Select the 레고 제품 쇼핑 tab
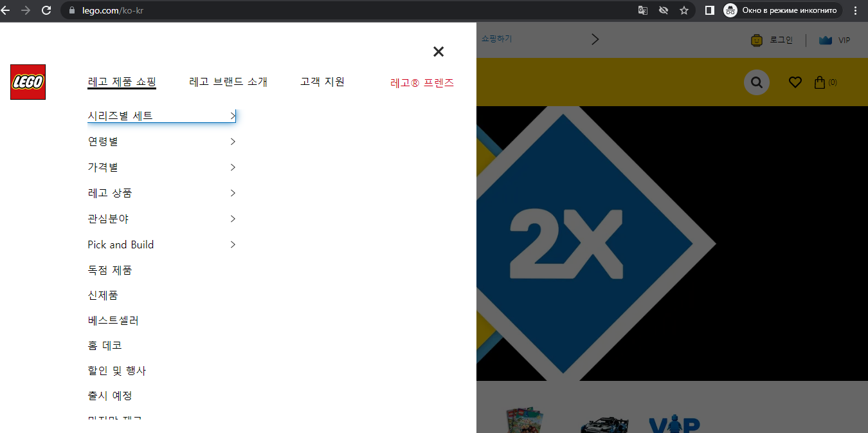The height and width of the screenshot is (433, 868). pos(122,82)
